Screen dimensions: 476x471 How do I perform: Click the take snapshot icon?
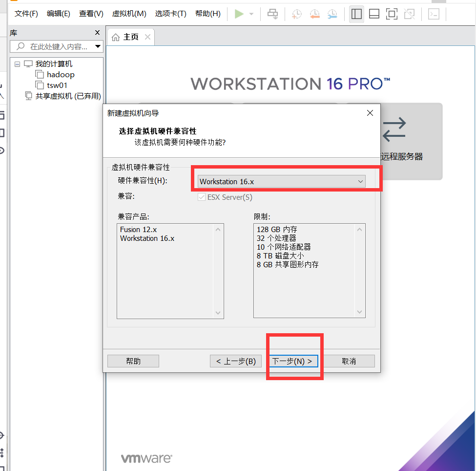tap(296, 14)
